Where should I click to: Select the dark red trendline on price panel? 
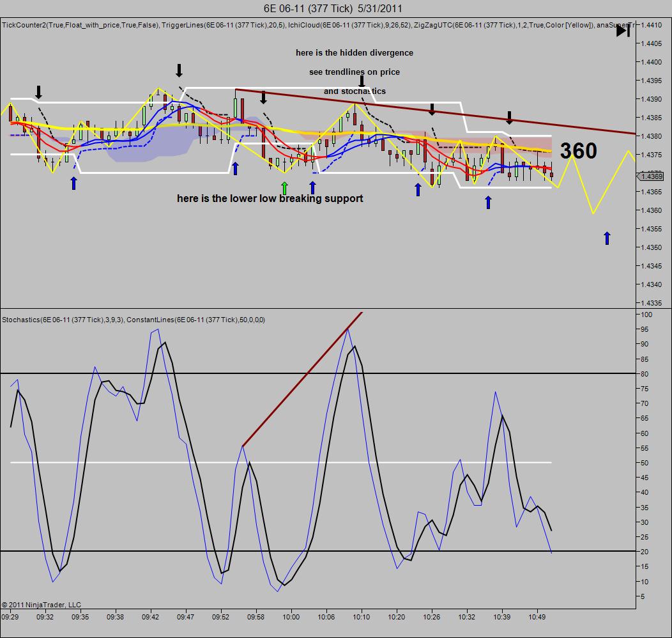tap(435, 111)
